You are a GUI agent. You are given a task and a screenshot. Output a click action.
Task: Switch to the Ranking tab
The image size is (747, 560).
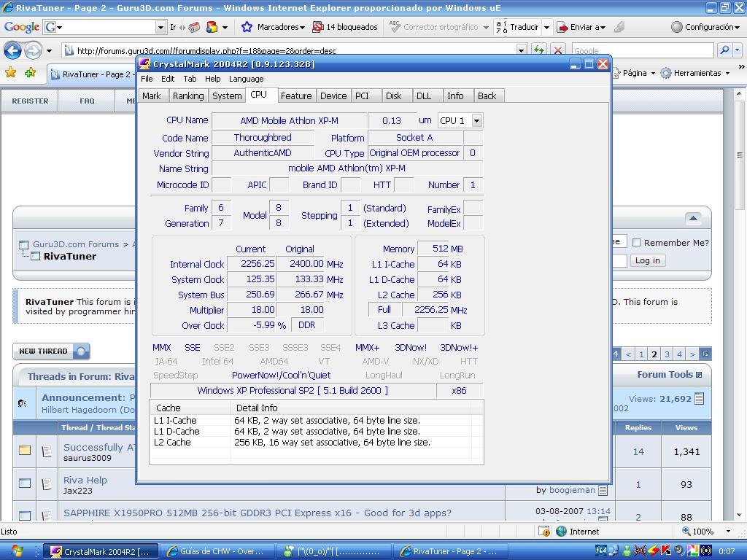tap(188, 96)
